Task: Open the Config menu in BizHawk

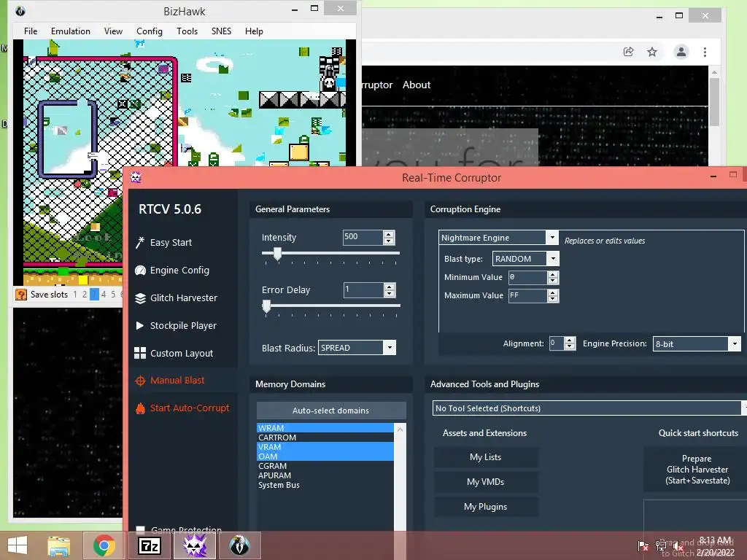Action: [150, 31]
